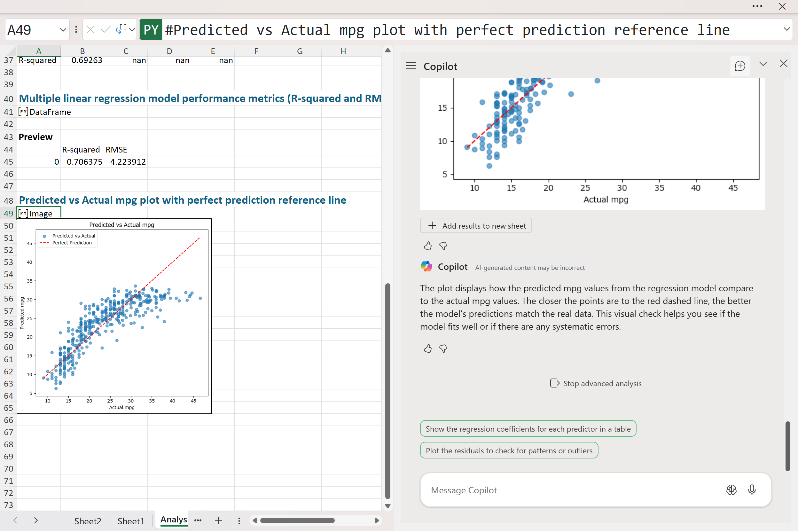Add a new worksheet with plus icon

[218, 520]
